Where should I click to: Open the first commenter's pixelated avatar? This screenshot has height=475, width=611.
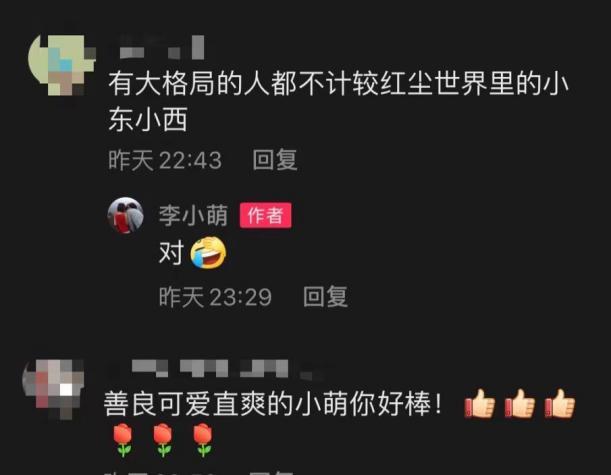[x=62, y=65]
